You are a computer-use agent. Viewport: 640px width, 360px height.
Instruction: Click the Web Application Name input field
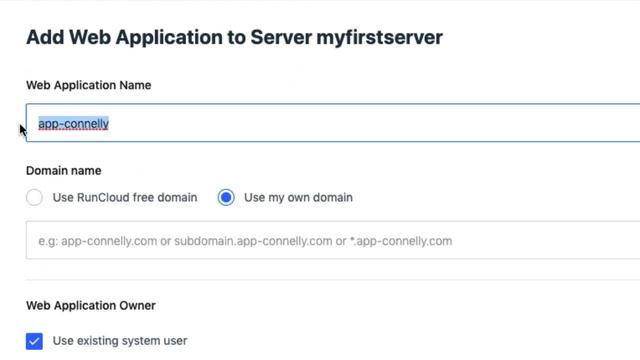coord(333,123)
